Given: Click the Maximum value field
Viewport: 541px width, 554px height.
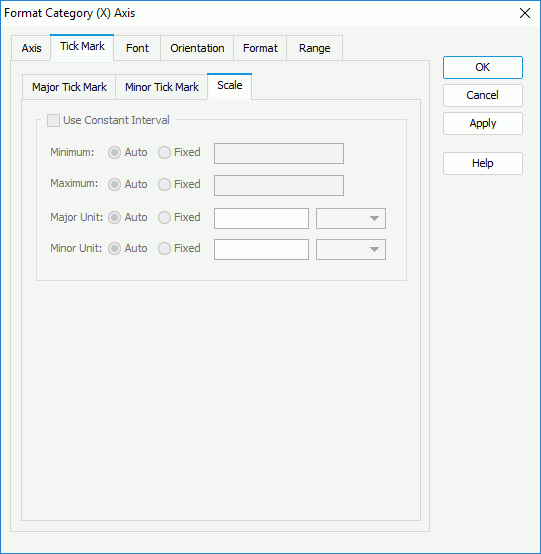Looking at the screenshot, I should pyautogui.click(x=279, y=185).
